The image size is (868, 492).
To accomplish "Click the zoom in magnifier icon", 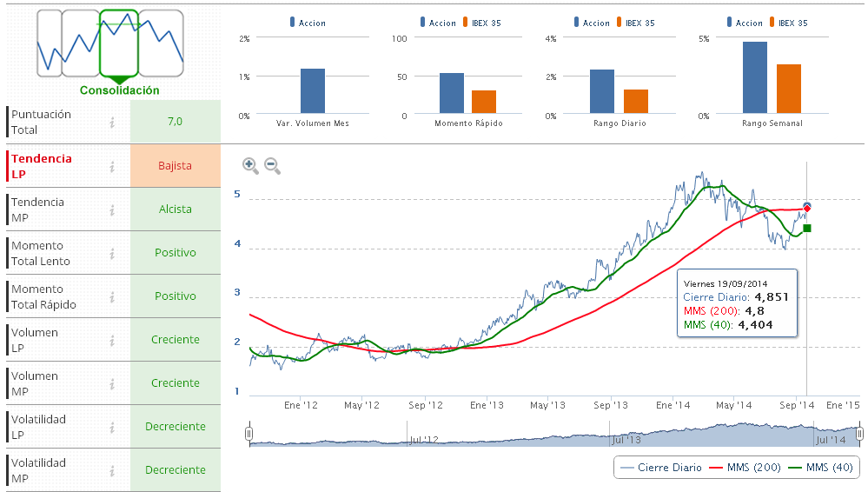I will coord(250,165).
